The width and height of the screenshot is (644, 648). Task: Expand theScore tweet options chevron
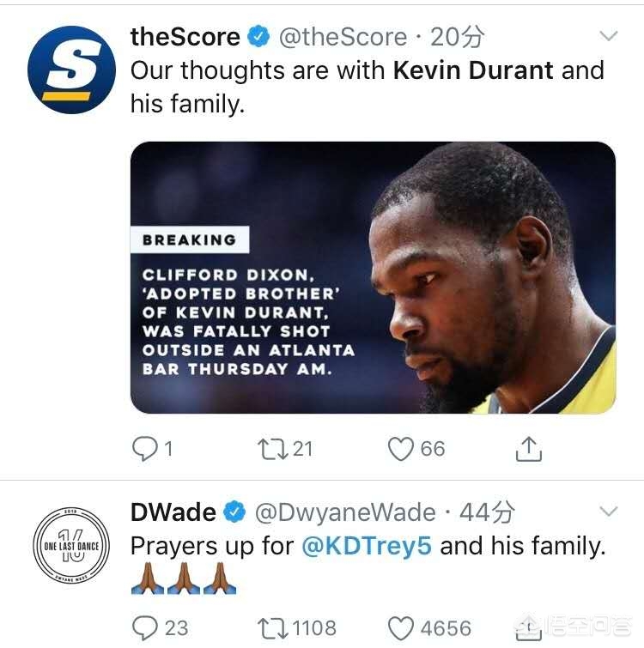click(609, 36)
